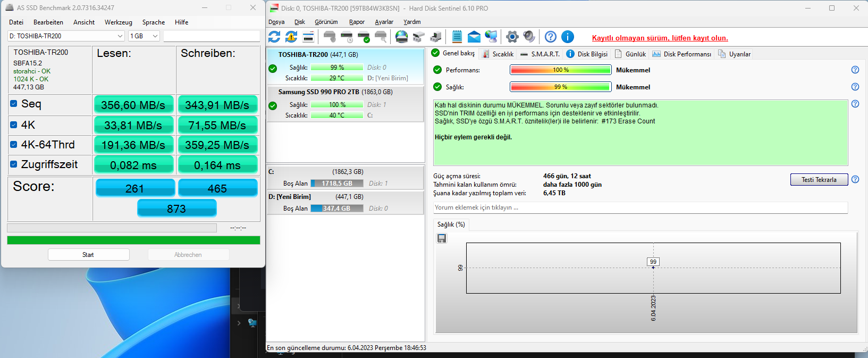Click the disk array toolbar icon

[x=419, y=37]
